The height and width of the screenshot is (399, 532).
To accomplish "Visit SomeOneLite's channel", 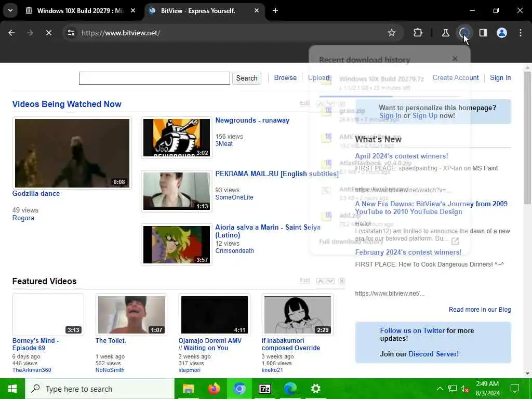I will click(234, 197).
